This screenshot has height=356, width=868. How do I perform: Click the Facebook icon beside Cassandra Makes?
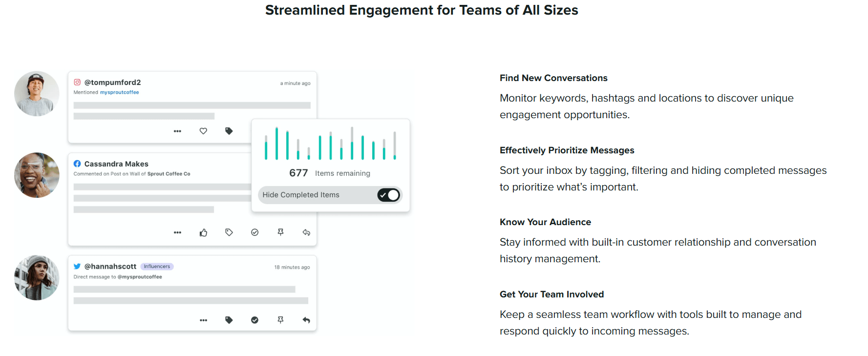pos(77,164)
